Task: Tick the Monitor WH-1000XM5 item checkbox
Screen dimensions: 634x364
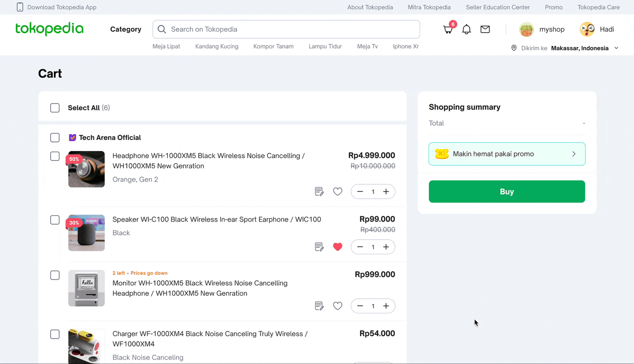Action: (x=55, y=275)
